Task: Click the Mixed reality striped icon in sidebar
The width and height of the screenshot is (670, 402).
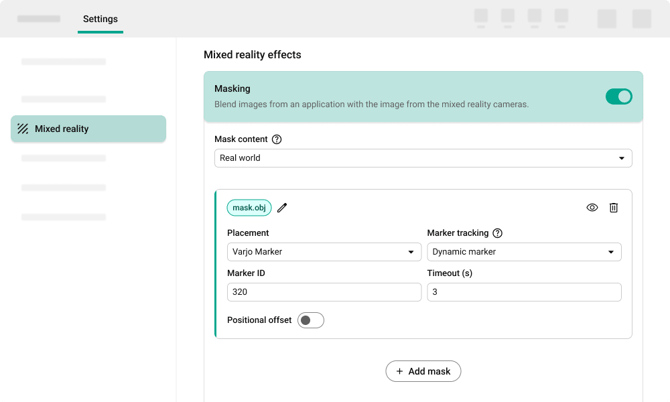Action: (23, 129)
